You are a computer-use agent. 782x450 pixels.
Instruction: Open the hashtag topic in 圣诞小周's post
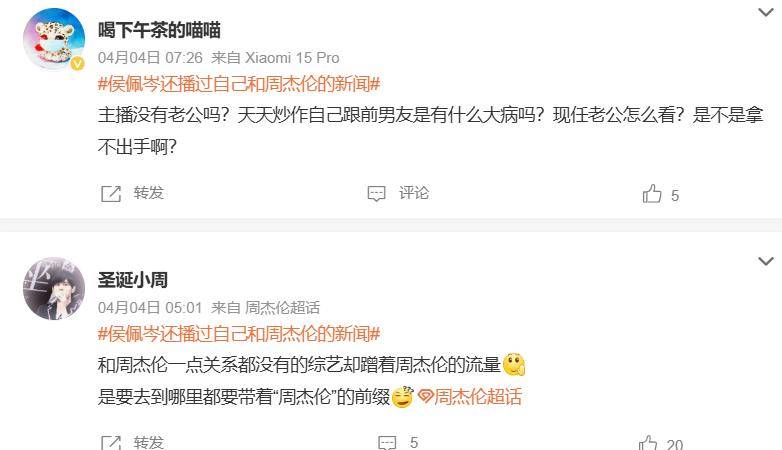(239, 333)
